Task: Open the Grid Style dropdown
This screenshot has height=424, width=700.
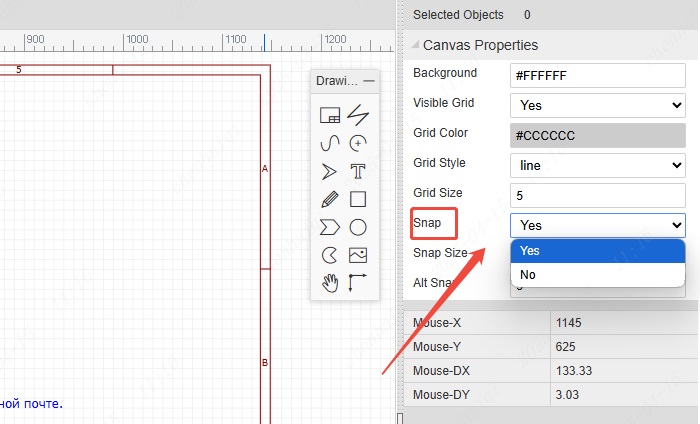Action: point(597,164)
